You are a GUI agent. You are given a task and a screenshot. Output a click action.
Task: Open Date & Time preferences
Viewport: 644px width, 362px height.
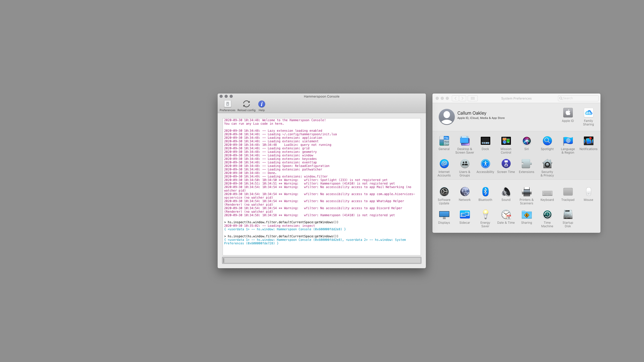pos(506,217)
